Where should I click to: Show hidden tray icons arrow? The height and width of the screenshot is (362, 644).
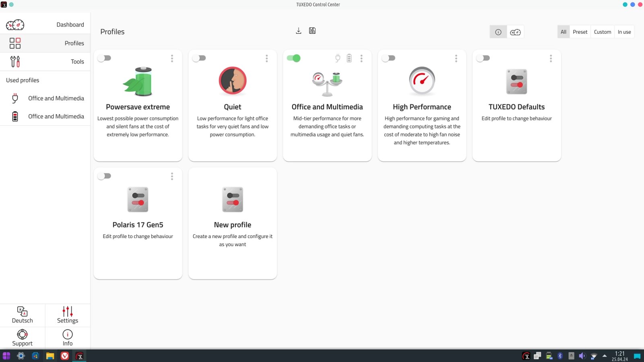[x=605, y=356]
